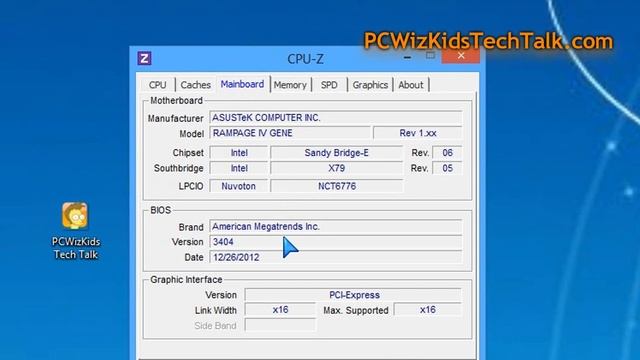Select the Mainboard tab
640x360 pixels.
click(x=242, y=84)
